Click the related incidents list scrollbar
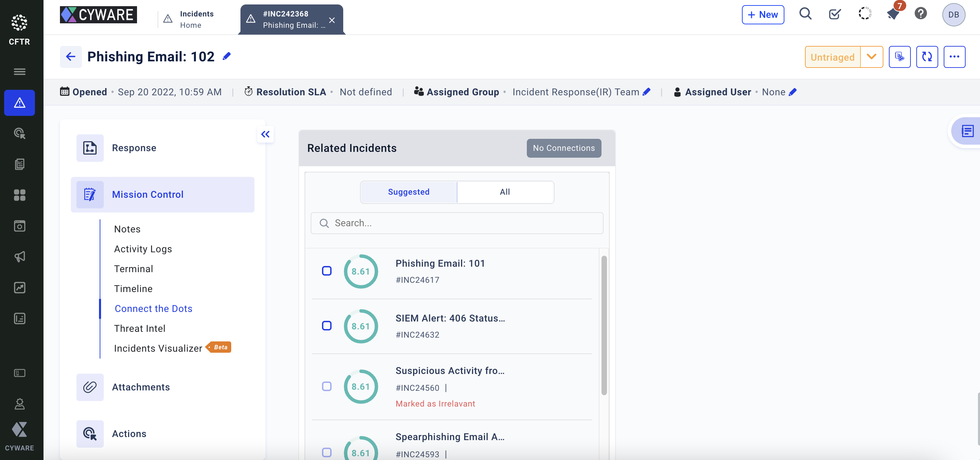The width and height of the screenshot is (980, 460). pos(604,325)
